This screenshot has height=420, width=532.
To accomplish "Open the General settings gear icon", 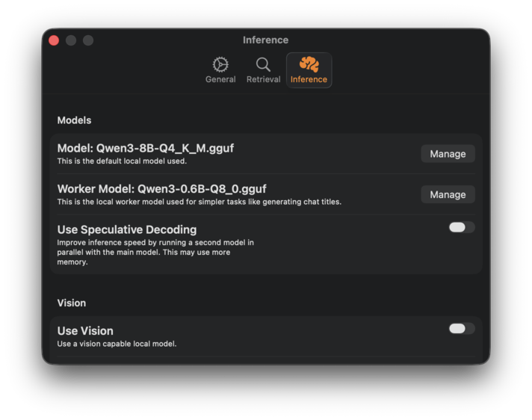I will coord(220,64).
